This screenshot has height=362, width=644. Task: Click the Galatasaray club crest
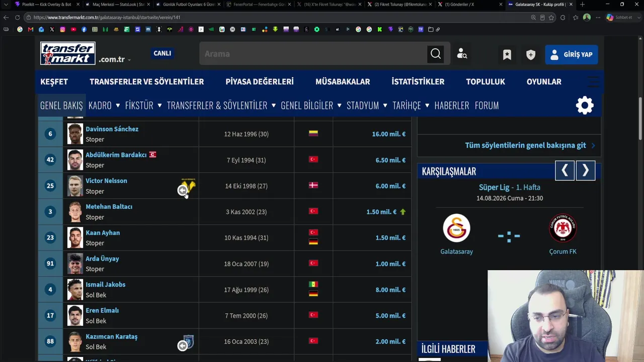pos(456,228)
